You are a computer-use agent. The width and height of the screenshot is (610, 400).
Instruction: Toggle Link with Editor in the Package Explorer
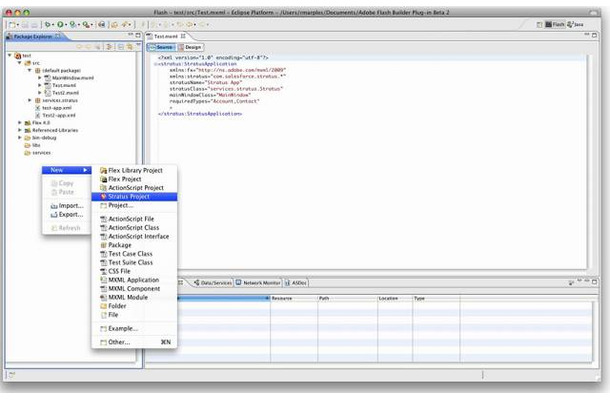[x=129, y=47]
